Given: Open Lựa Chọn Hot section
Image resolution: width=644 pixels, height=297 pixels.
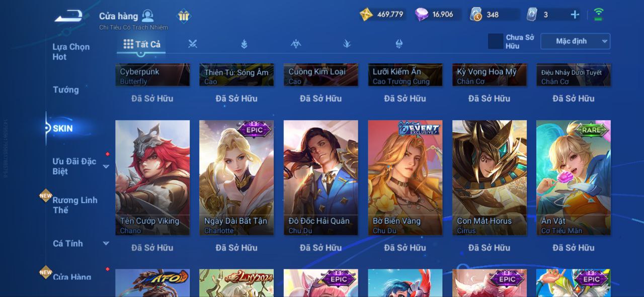Looking at the screenshot, I should pyautogui.click(x=71, y=52).
